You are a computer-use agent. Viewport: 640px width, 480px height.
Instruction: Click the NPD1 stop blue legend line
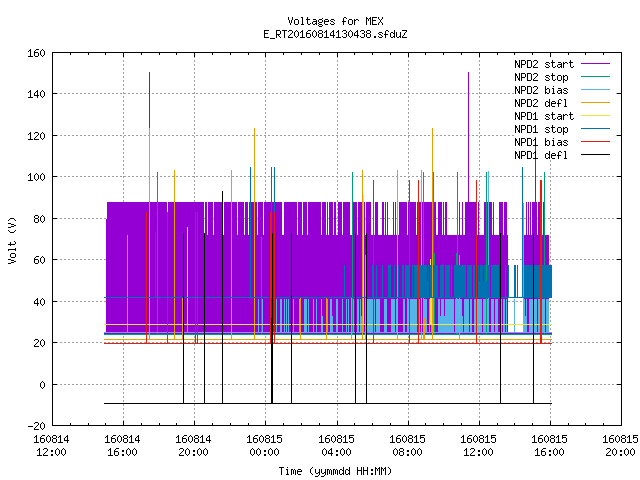pyautogui.click(x=595, y=129)
